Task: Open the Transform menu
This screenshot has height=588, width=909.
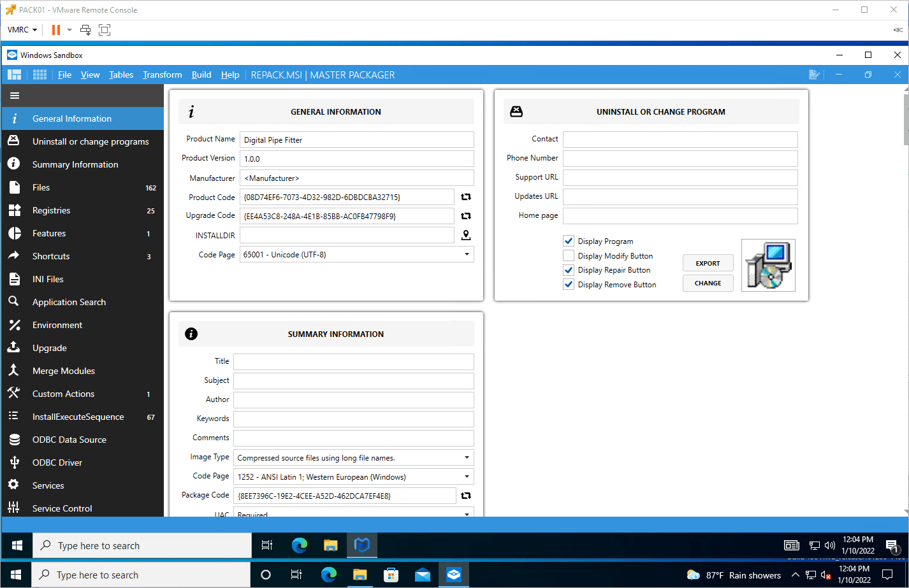Action: pyautogui.click(x=162, y=75)
